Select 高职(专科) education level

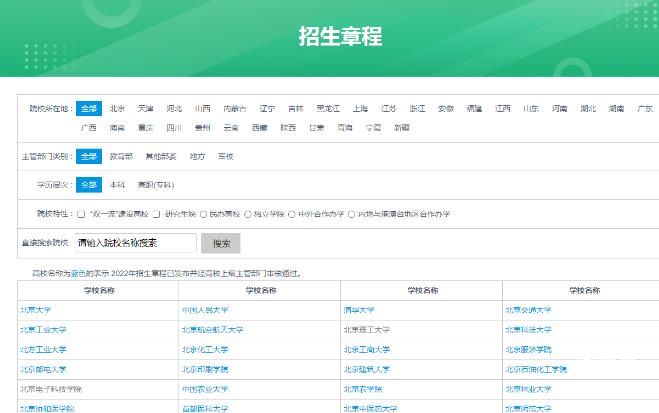click(156, 185)
